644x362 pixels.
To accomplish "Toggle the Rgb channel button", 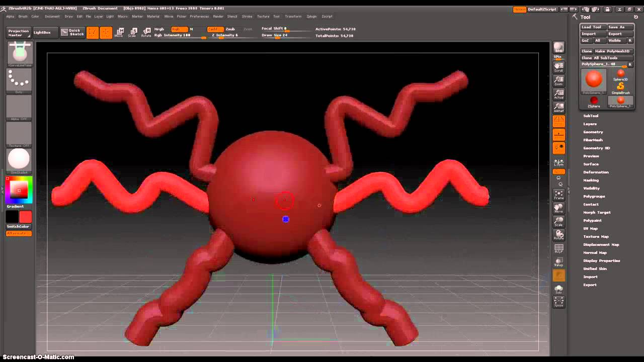I will click(180, 29).
